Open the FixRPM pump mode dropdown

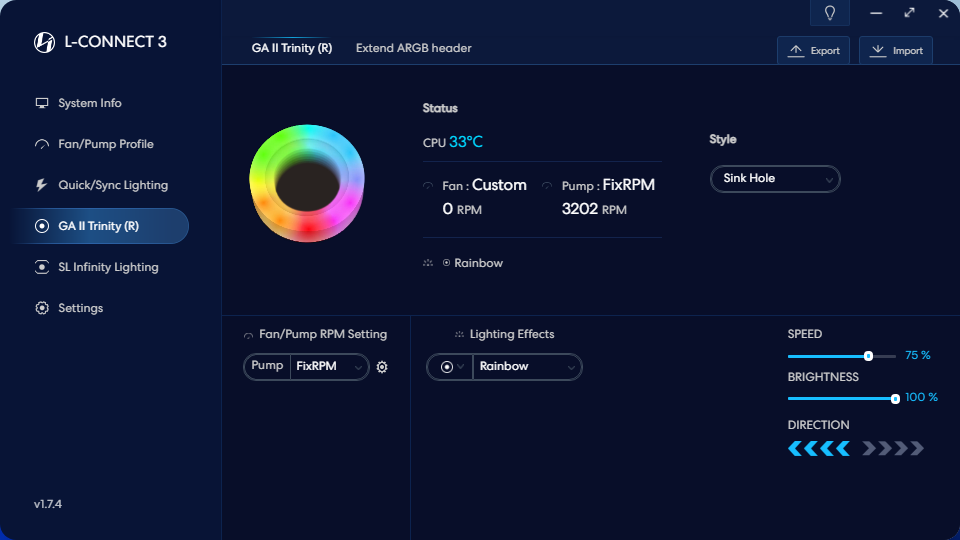pos(330,367)
